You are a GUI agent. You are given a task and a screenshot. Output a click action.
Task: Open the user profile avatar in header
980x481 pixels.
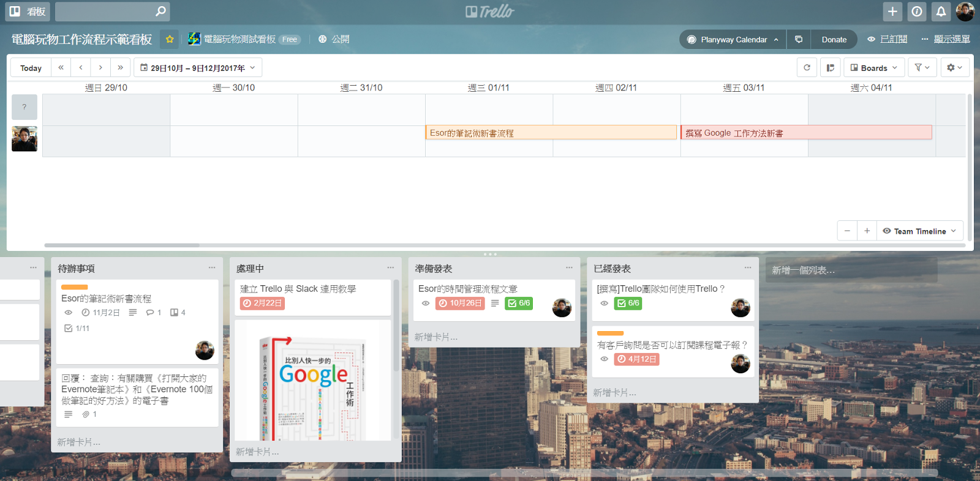coord(965,11)
